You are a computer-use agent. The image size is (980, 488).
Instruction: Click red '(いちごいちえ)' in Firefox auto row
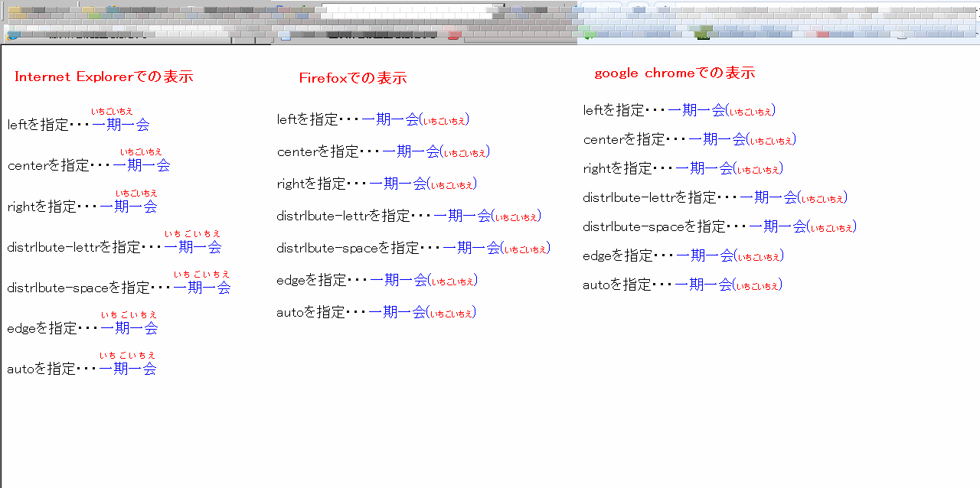(x=452, y=313)
